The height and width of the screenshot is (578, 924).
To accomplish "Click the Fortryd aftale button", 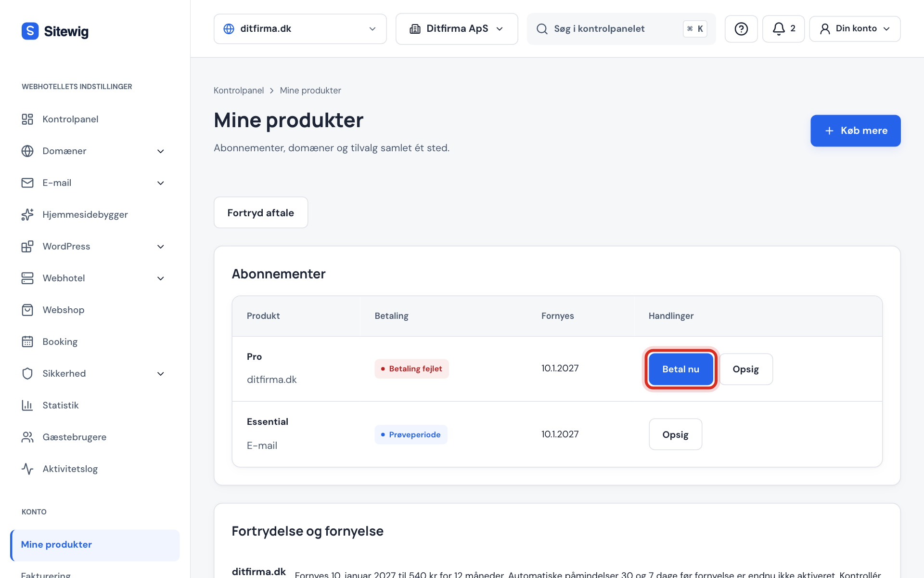I will click(261, 212).
